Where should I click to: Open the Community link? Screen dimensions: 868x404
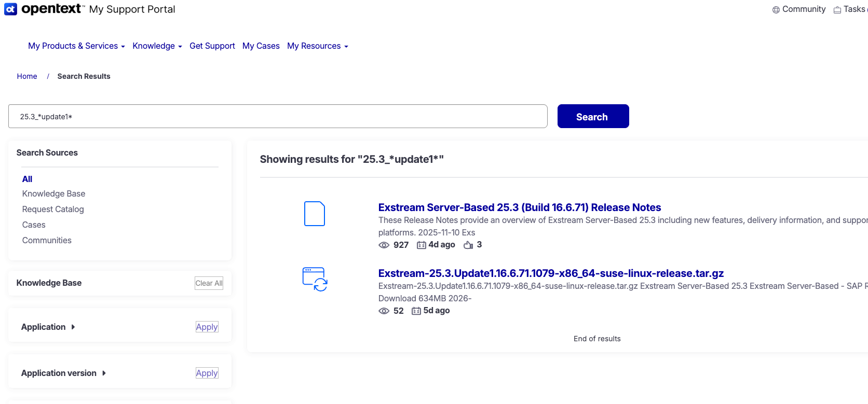[x=804, y=9]
